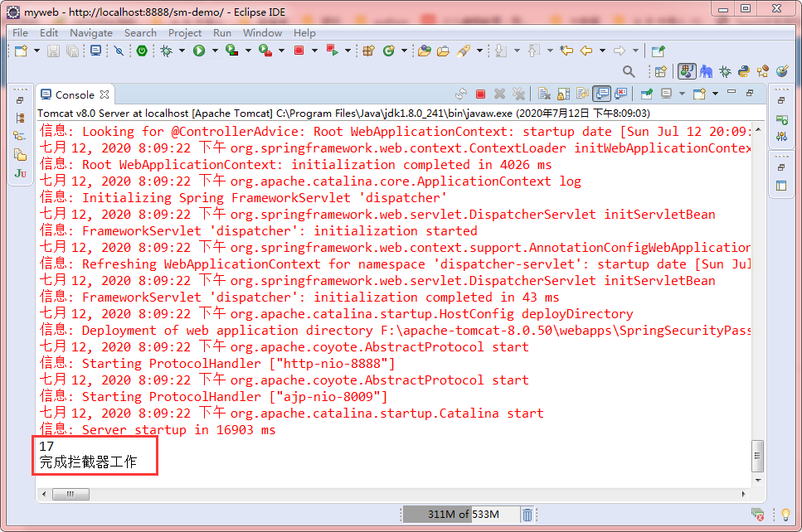Maximize the Console view panel
Screen dimensions: 802x532
750,93
